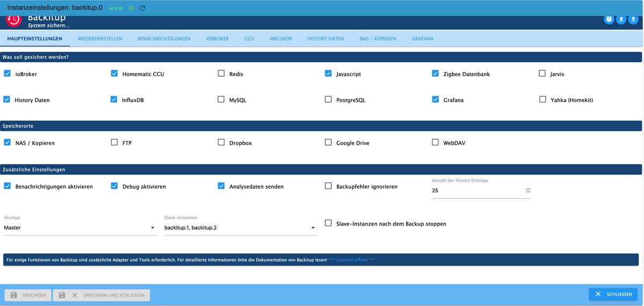Screen dimensions: 644x306
Task: Open the ioBroker tab
Action: click(217, 39)
